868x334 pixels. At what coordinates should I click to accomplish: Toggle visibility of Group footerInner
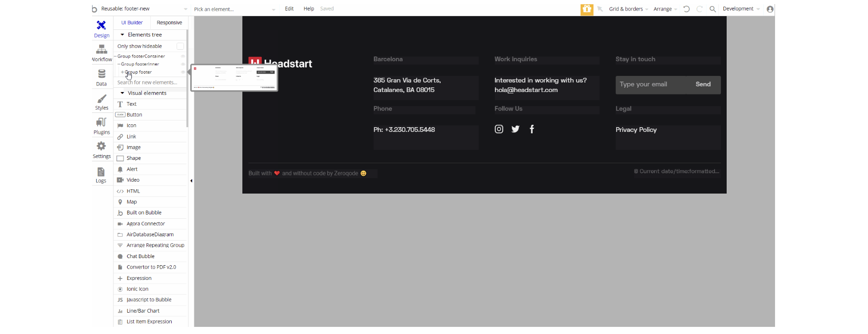point(183,64)
